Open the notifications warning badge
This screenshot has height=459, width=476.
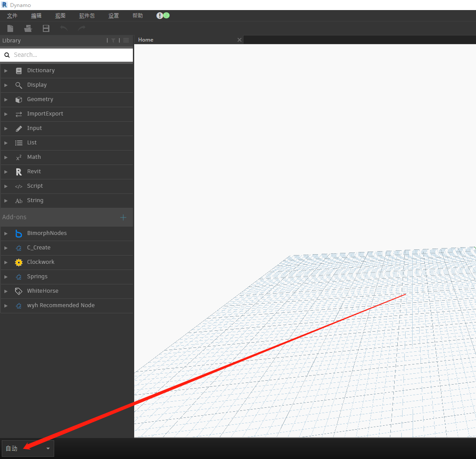coord(160,15)
